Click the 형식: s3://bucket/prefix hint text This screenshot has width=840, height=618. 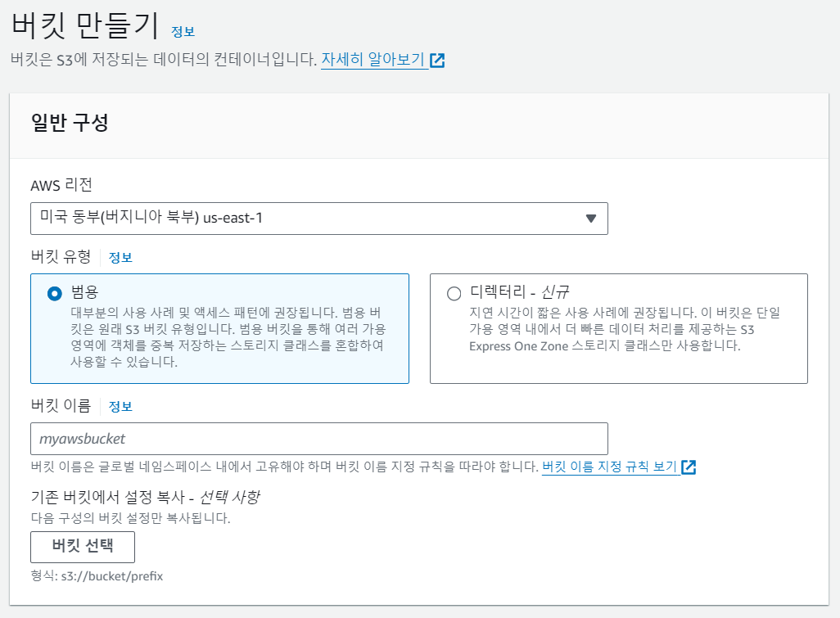[x=97, y=576]
